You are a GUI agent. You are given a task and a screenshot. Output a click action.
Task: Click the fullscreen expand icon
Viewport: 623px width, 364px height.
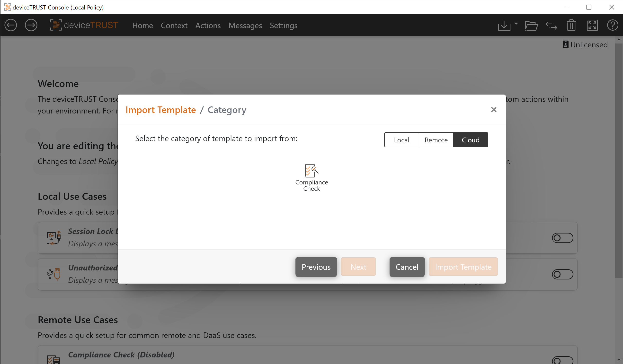click(592, 25)
